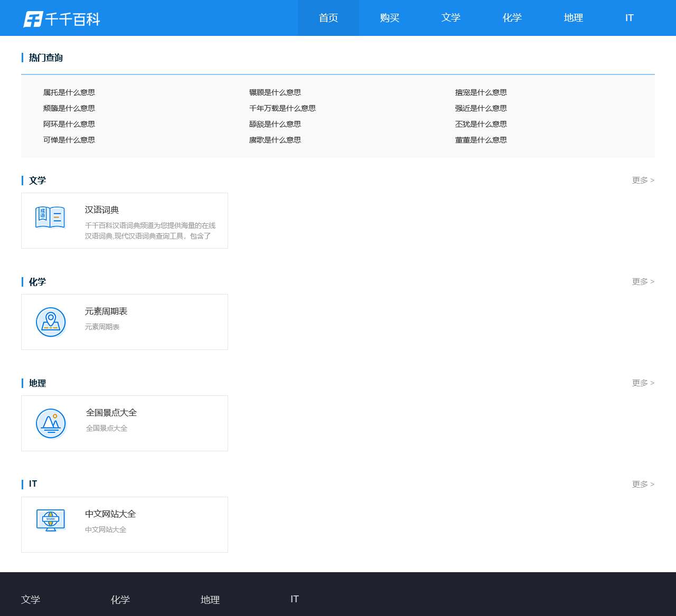Switch to the 化学 top navigation tab

tap(512, 18)
